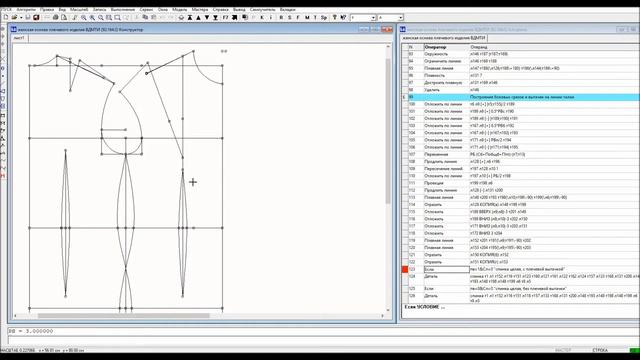The width and height of the screenshot is (640, 360).
Task: Open the Самоучитель menu
Action: coord(262,9)
